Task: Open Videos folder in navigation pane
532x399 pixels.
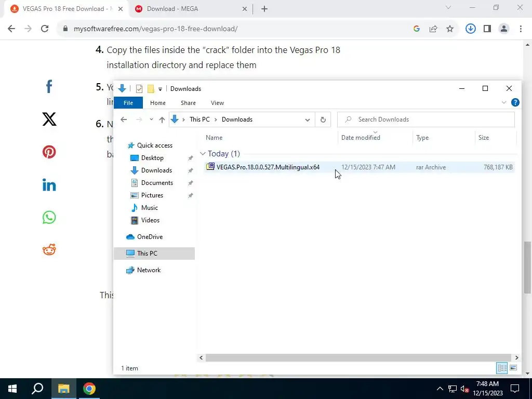Action: (150, 220)
